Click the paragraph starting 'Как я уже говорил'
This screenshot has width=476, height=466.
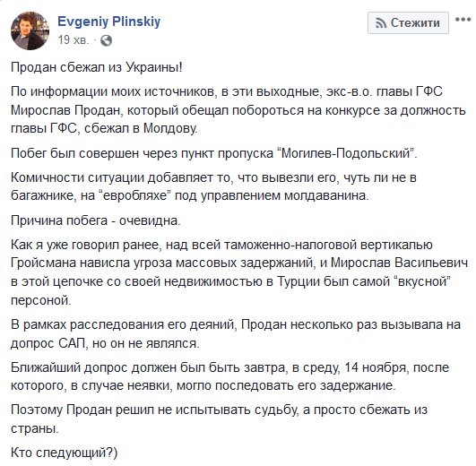pos(239,272)
